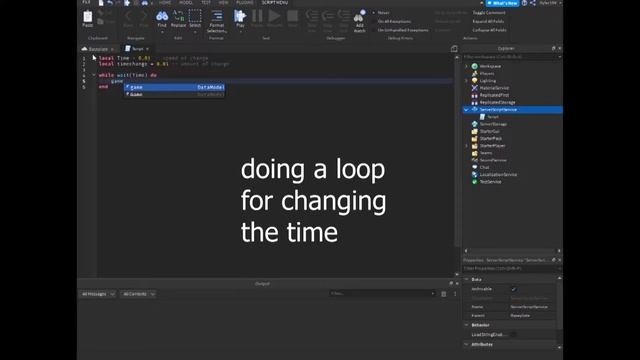Select Workspace in Explorer
The height and width of the screenshot is (360, 640).
(x=490, y=66)
